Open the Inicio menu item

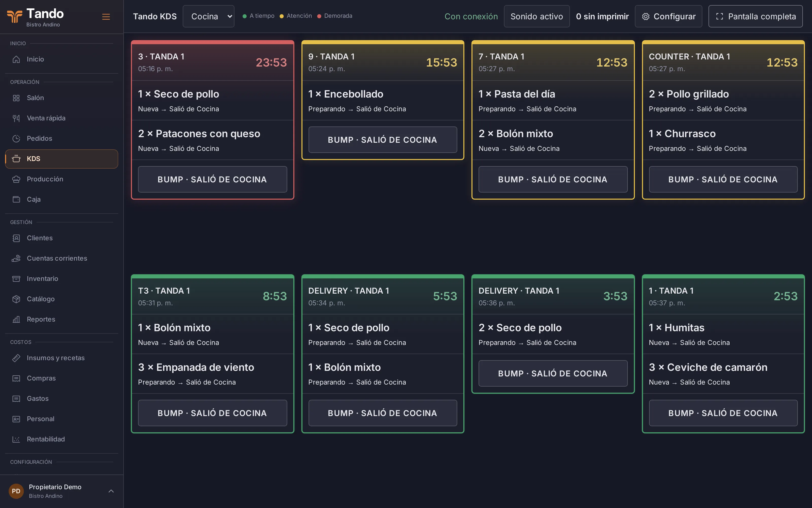[x=61, y=59]
